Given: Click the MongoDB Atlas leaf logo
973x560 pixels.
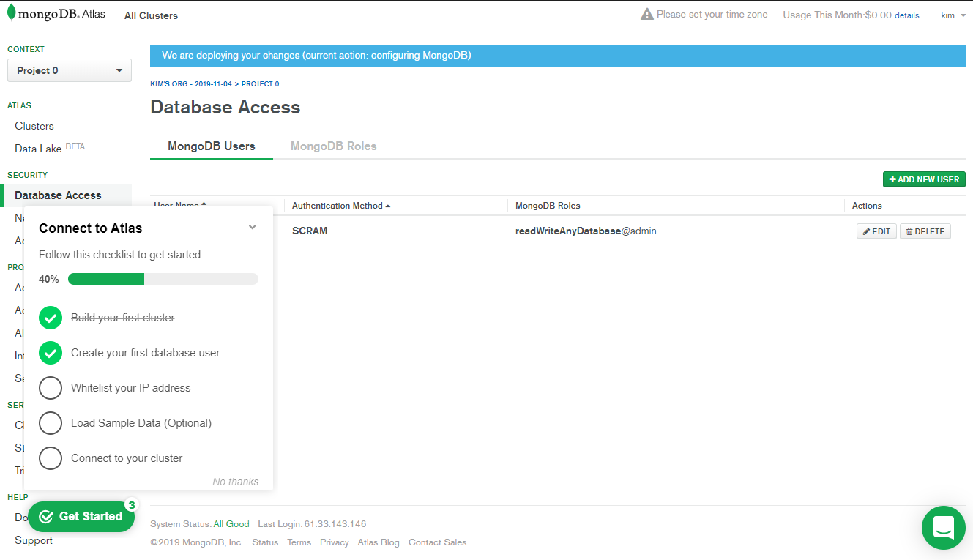Looking at the screenshot, I should tap(12, 13).
